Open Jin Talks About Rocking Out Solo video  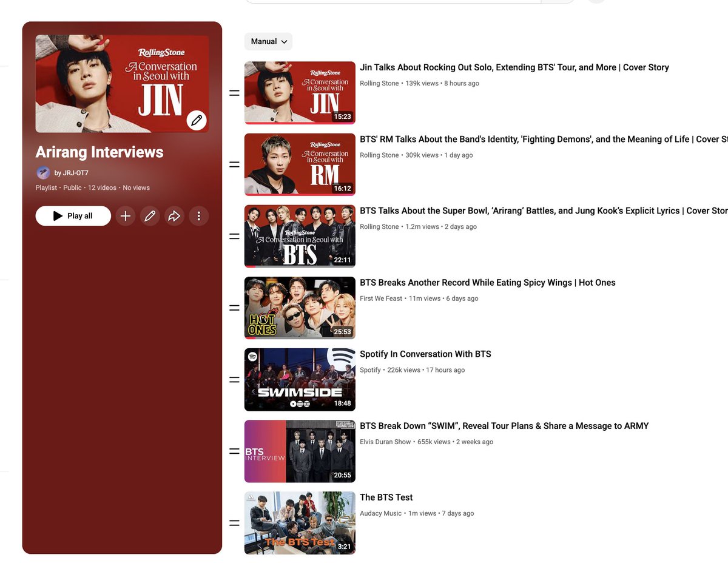[x=514, y=67]
